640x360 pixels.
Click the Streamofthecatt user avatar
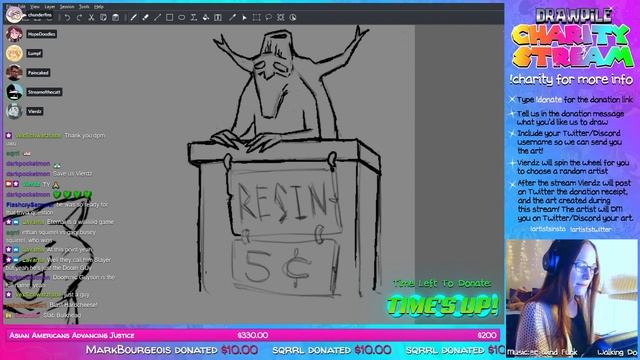click(x=14, y=92)
